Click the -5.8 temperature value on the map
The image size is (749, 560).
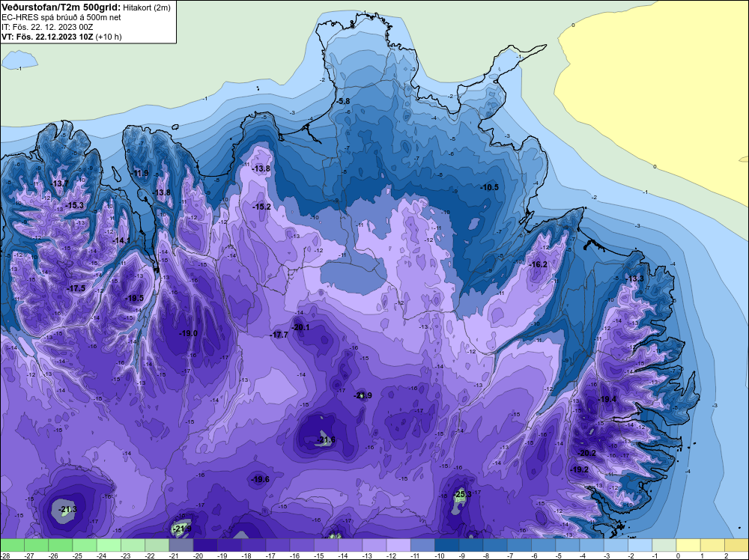coord(342,101)
